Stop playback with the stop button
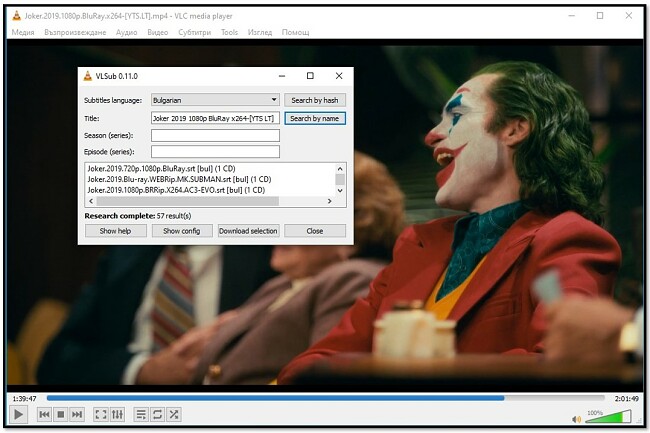 [61, 414]
